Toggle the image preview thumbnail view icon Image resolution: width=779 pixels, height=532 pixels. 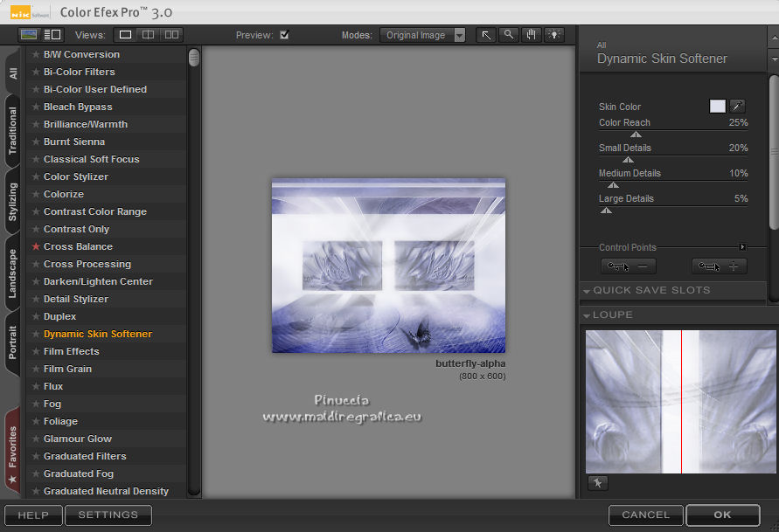[29, 35]
